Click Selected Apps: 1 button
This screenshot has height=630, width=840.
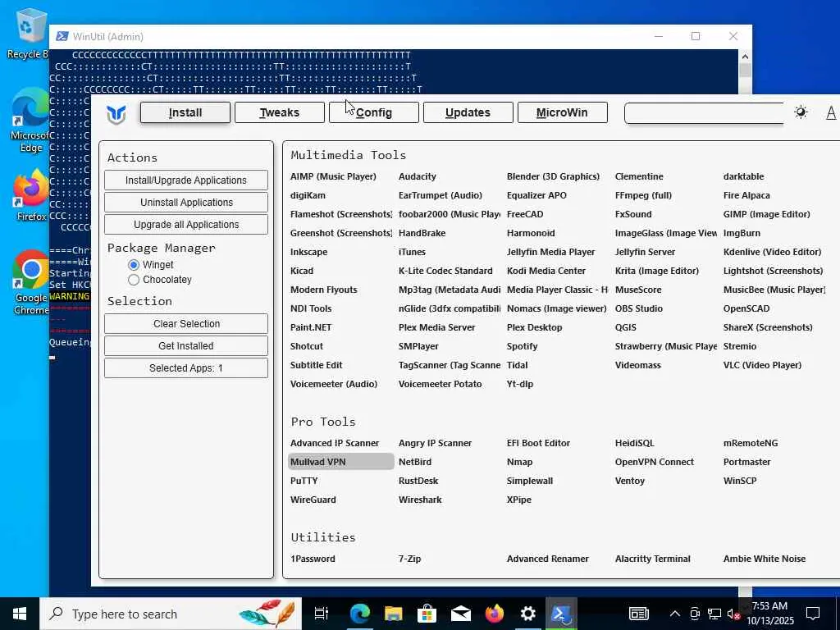(186, 368)
